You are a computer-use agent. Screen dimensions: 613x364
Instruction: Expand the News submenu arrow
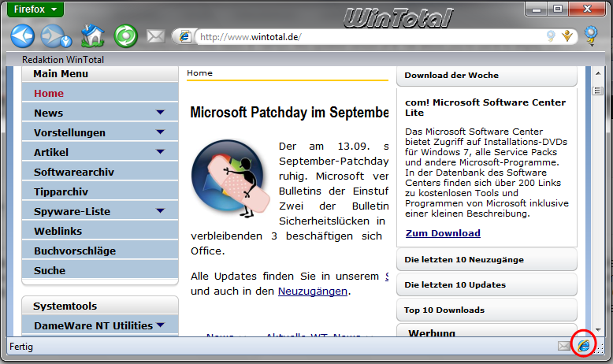click(x=160, y=112)
